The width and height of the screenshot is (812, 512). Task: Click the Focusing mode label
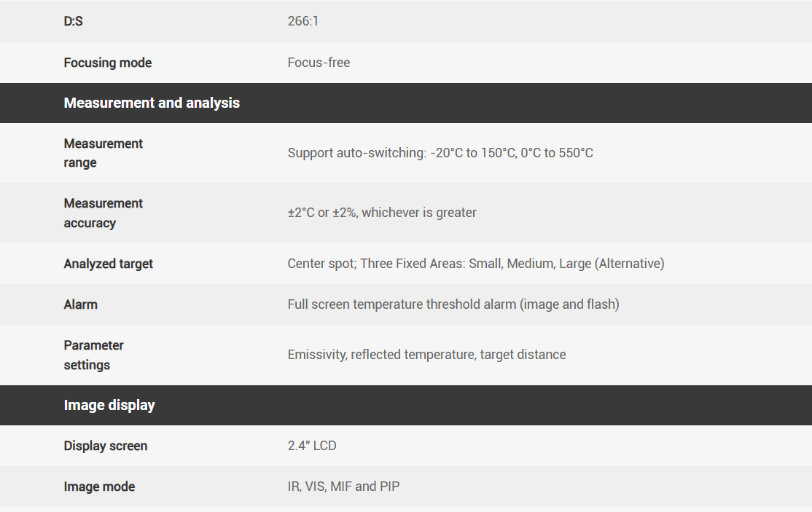click(108, 63)
